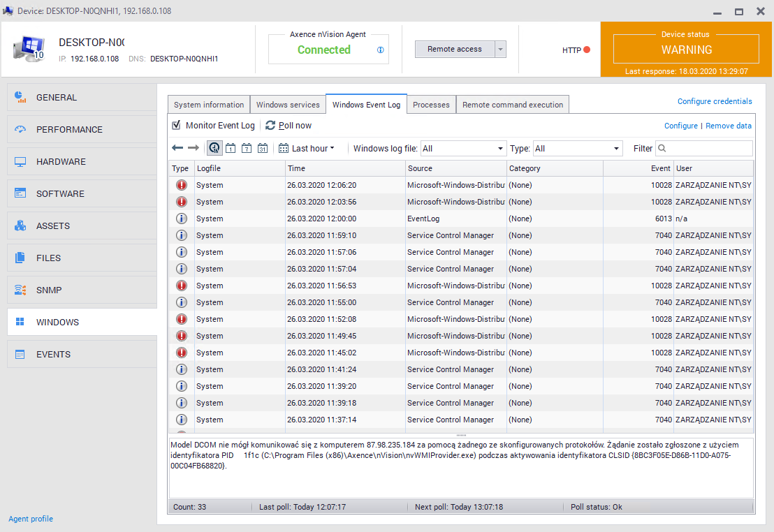Open the Windows log file dropdown
Viewport: 774px width, 532px height.
(x=463, y=149)
